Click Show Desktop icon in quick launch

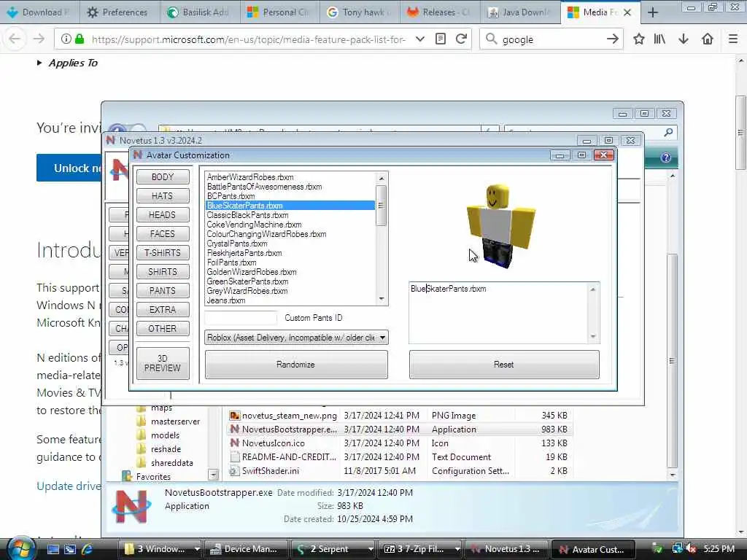coord(53,549)
